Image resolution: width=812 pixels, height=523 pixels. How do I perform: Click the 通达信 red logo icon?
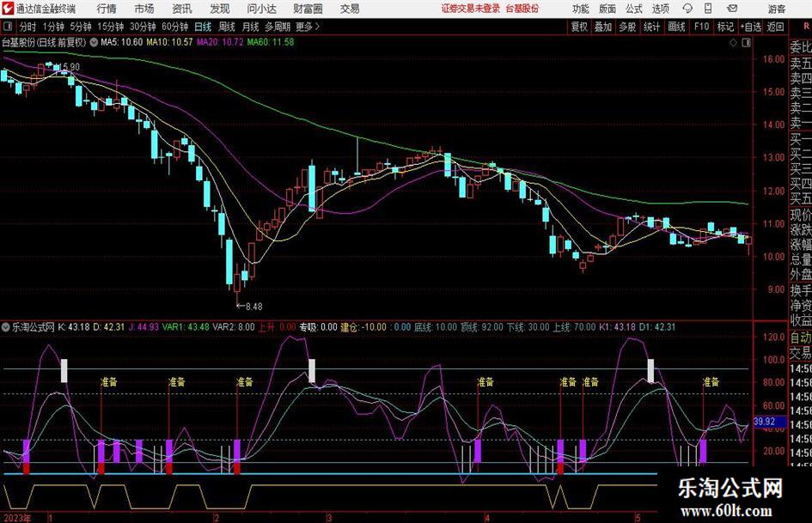8,9
